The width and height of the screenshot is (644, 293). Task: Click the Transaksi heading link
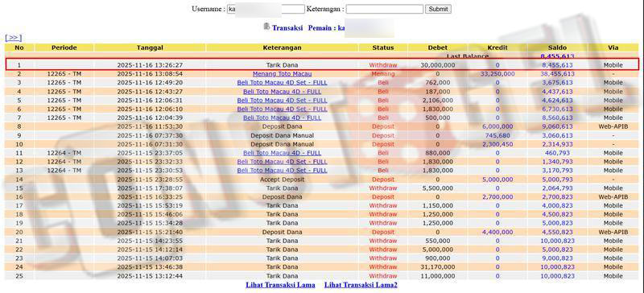coord(287,28)
